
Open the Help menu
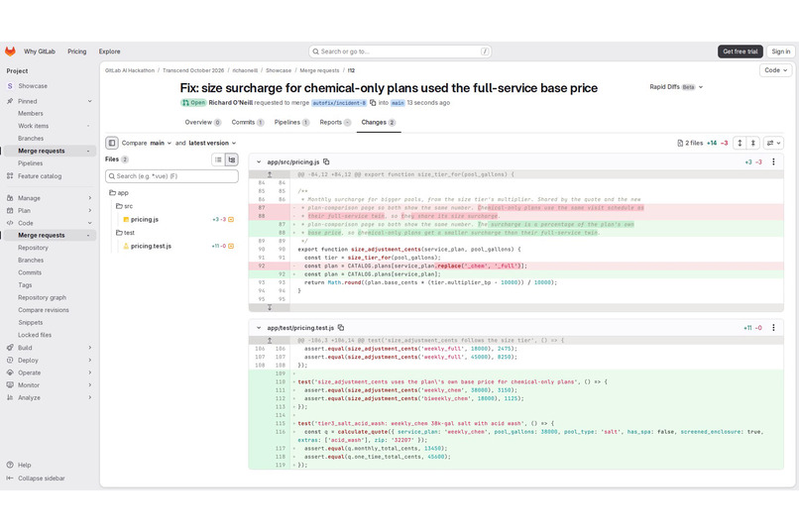19,465
